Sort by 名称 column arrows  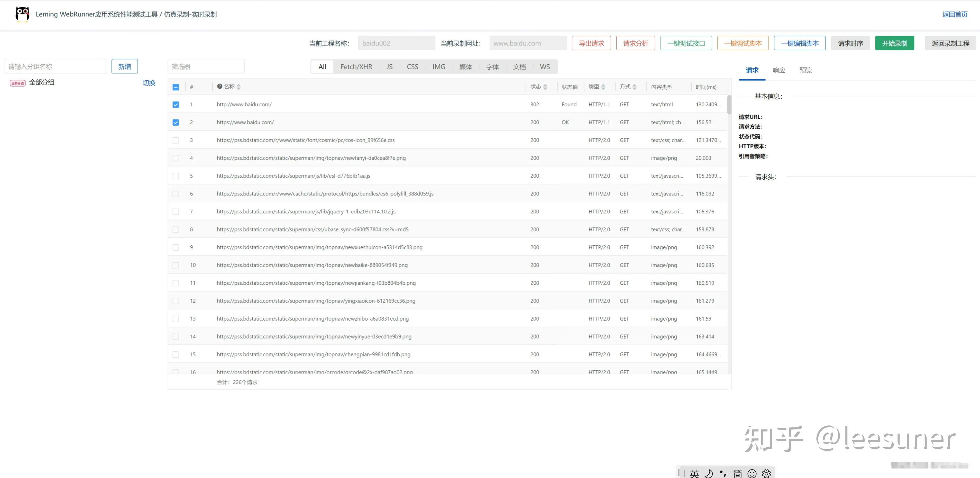[239, 87]
